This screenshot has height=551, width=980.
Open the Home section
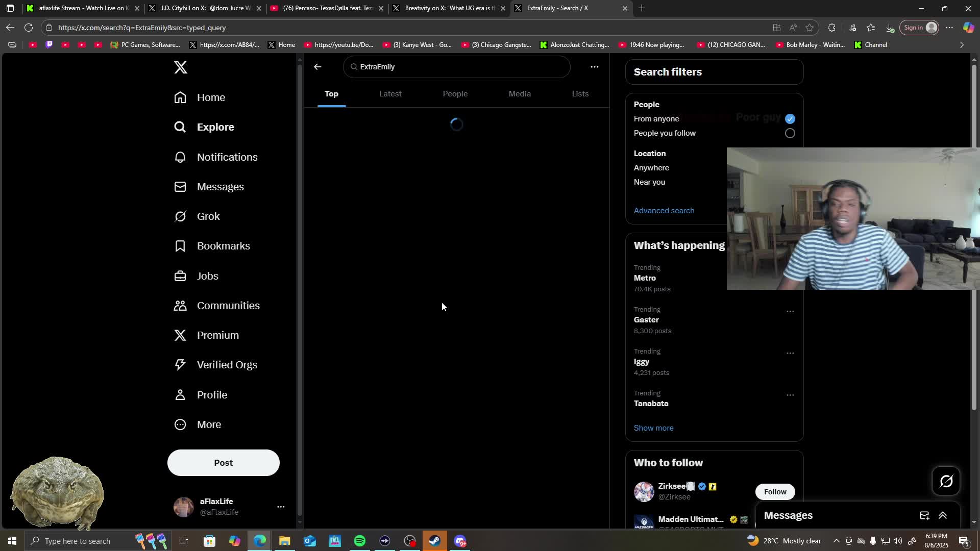pos(200,97)
